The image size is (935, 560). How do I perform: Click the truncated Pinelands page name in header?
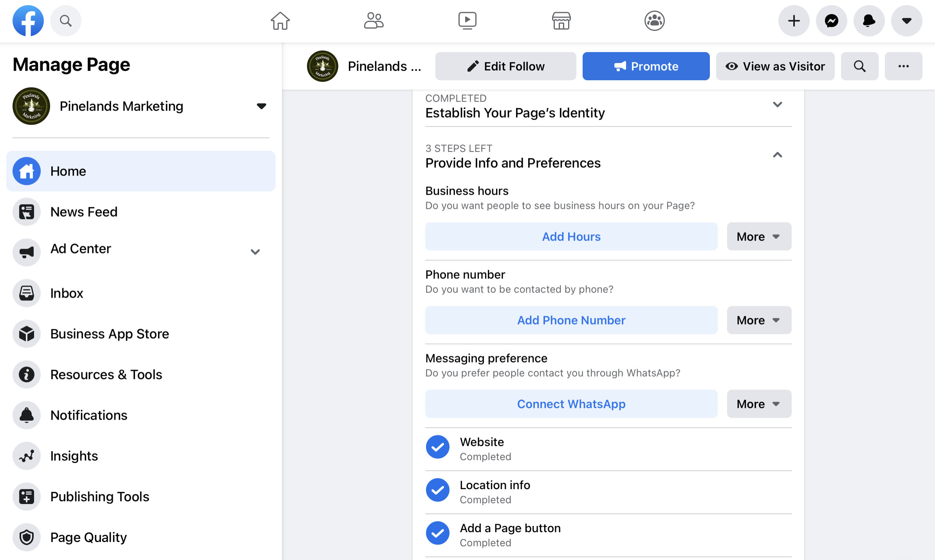tap(384, 66)
